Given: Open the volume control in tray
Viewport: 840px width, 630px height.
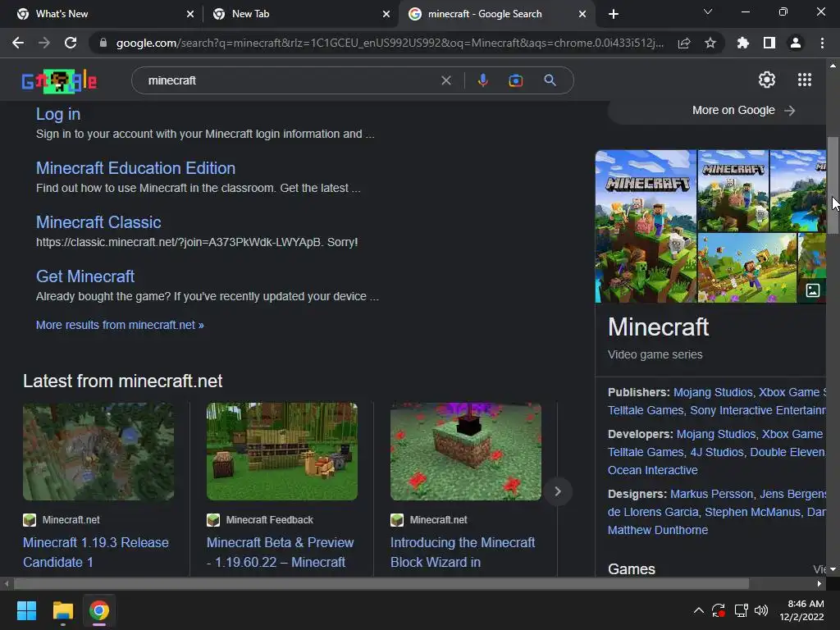Looking at the screenshot, I should 760,610.
